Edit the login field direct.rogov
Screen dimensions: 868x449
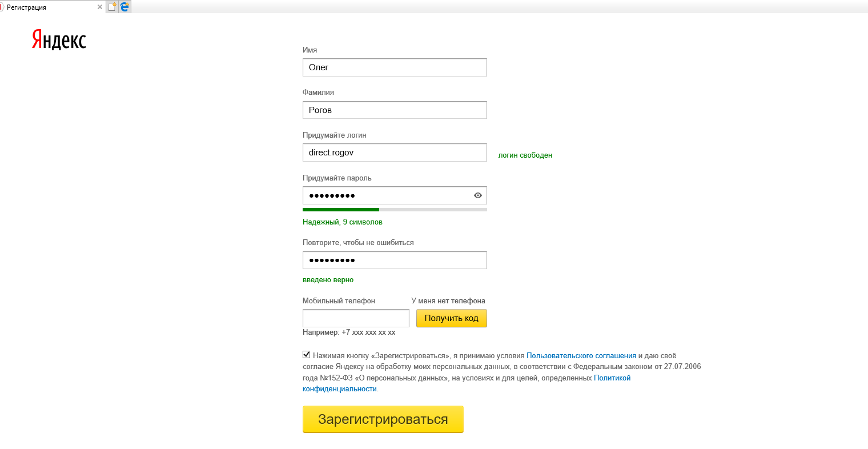[395, 153]
